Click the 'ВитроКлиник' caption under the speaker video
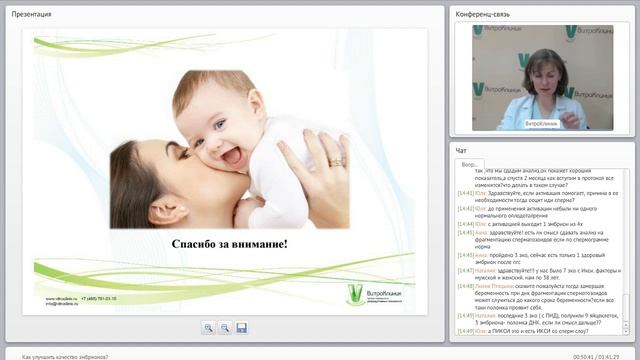The width and height of the screenshot is (640, 360). click(x=542, y=123)
